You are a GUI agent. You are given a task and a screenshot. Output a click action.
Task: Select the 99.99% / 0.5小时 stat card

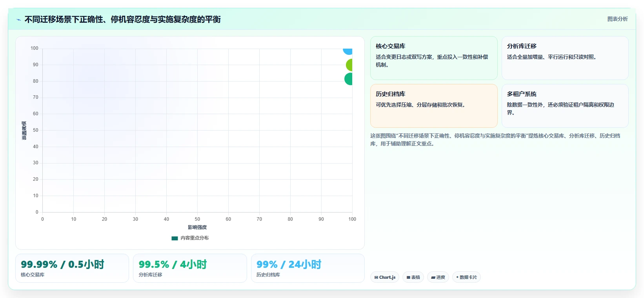pyautogui.click(x=72, y=268)
